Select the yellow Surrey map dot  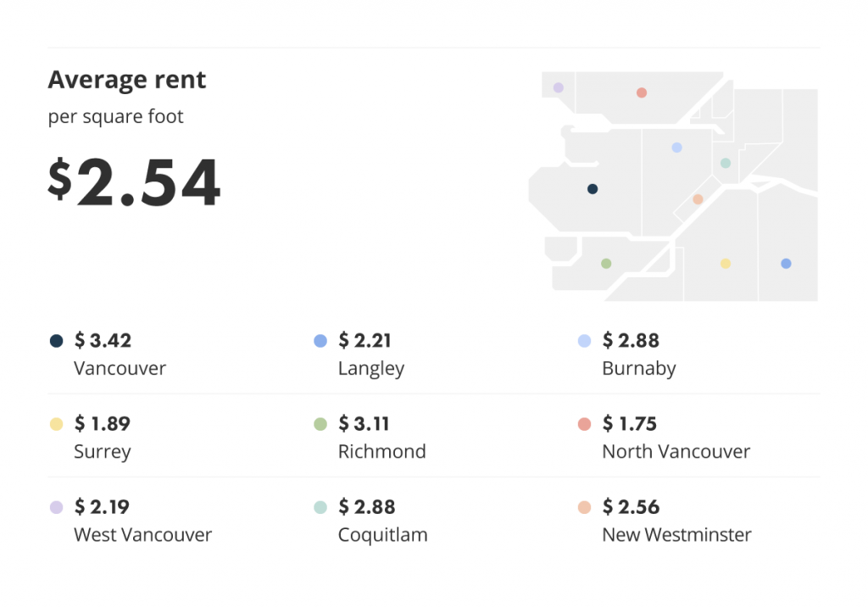[726, 264]
